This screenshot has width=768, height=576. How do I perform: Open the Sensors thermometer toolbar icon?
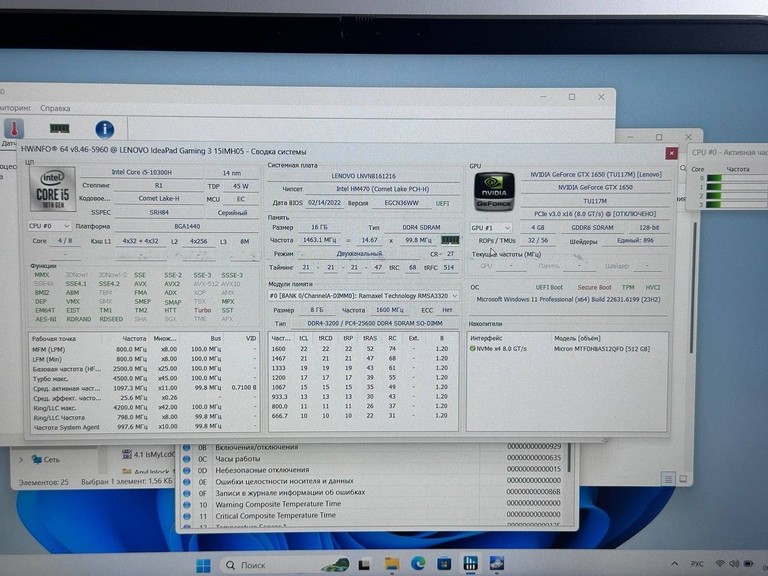(14, 129)
